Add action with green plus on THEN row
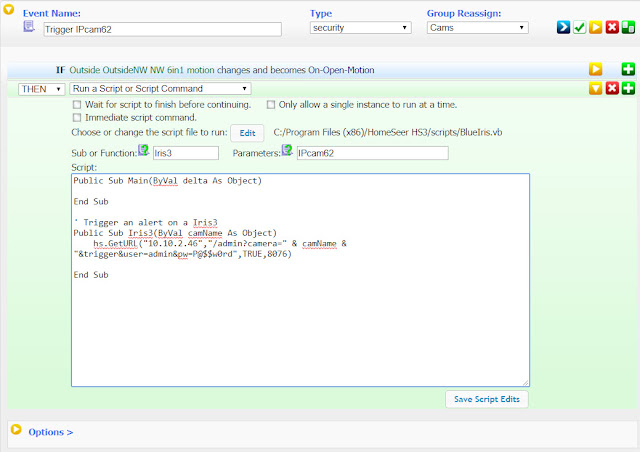The image size is (640, 452). pos(628,88)
